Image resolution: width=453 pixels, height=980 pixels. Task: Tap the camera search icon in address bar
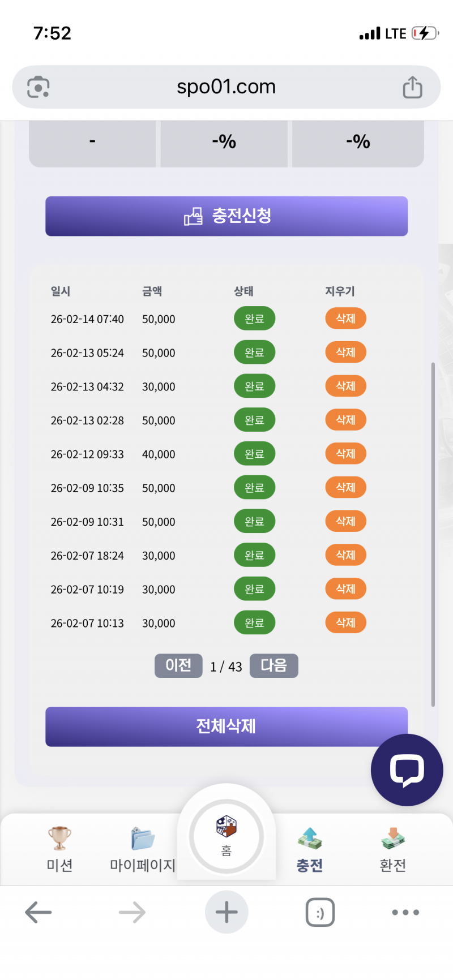point(39,87)
